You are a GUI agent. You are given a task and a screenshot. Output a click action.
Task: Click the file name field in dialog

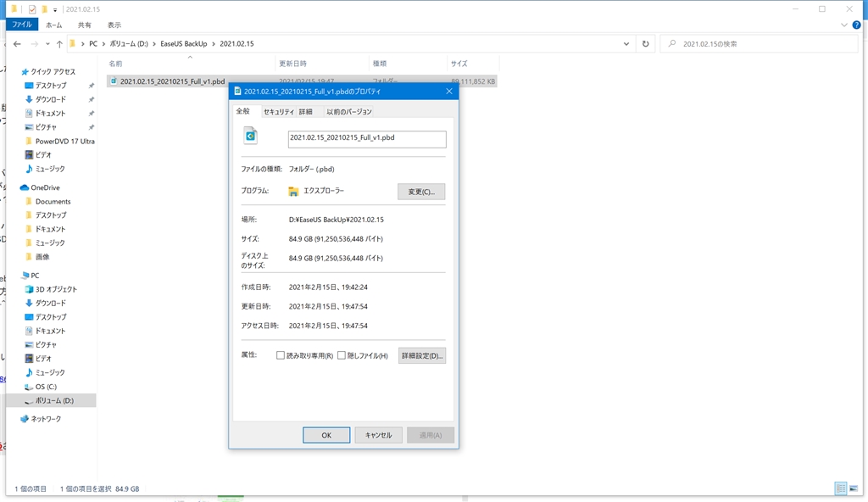(367, 139)
